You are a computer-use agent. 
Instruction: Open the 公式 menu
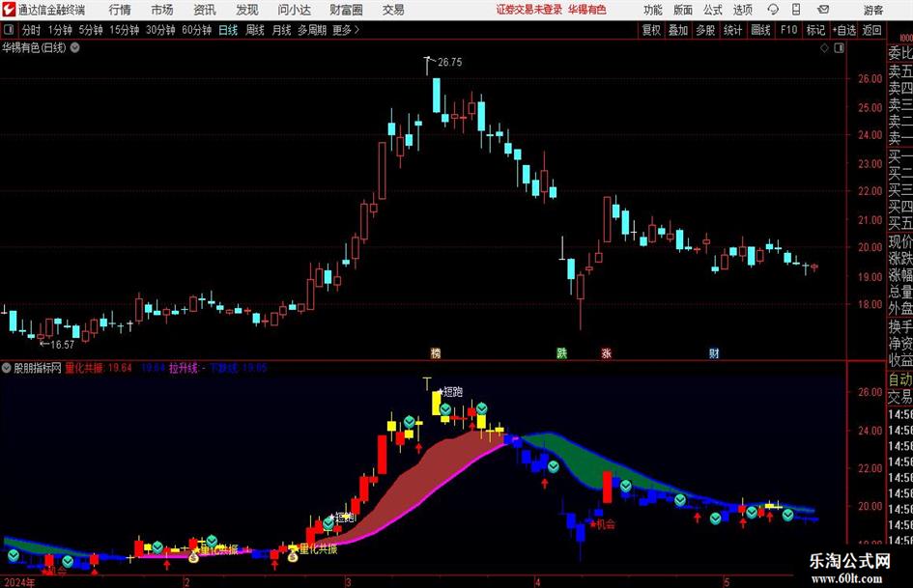[x=712, y=10]
